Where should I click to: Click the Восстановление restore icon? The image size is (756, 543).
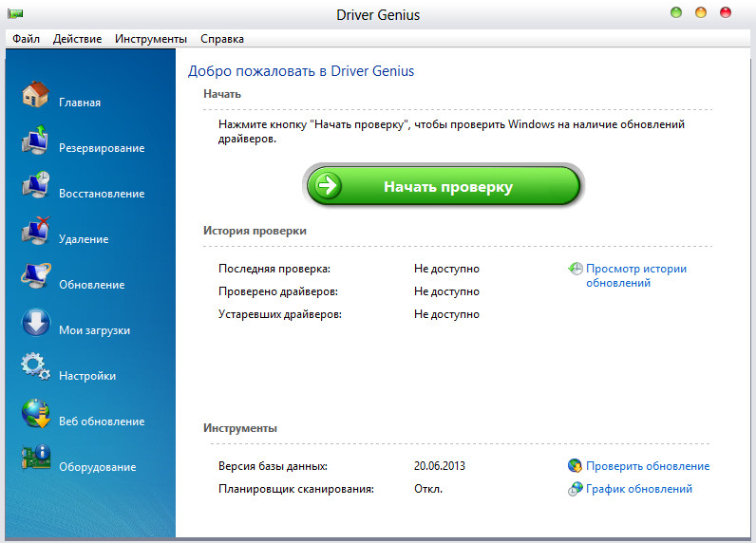click(x=36, y=185)
